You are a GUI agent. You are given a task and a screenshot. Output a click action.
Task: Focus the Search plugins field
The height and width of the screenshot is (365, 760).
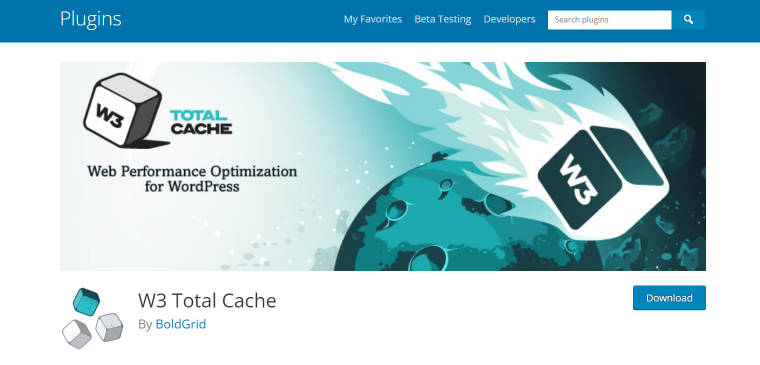pos(609,20)
